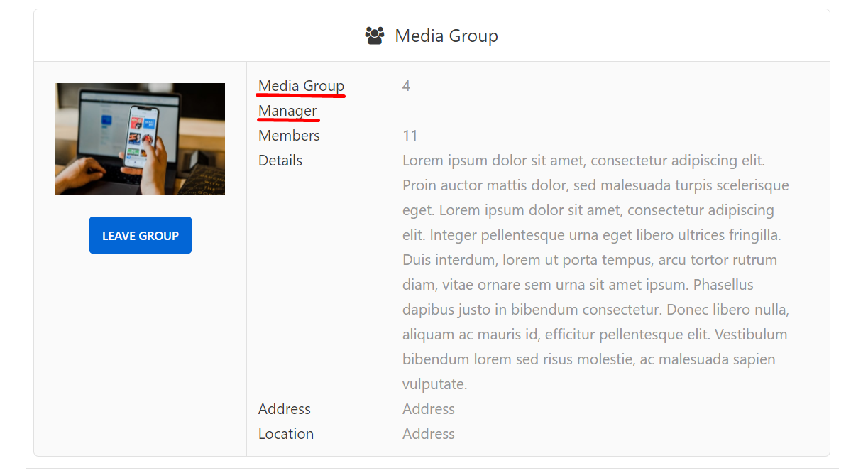Viewport: 868px width, 473px height.
Task: Click the people icon beside Media Group title
Action: [375, 34]
